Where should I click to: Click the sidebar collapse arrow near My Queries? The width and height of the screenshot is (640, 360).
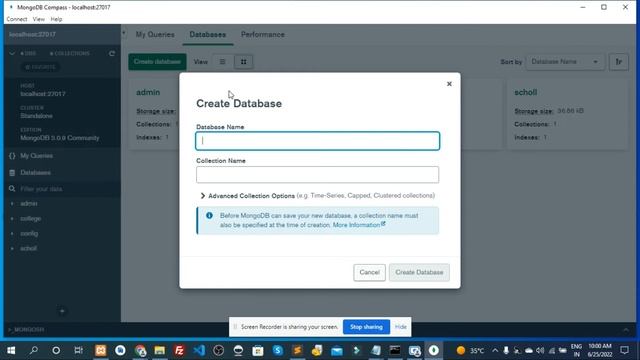[124, 33]
